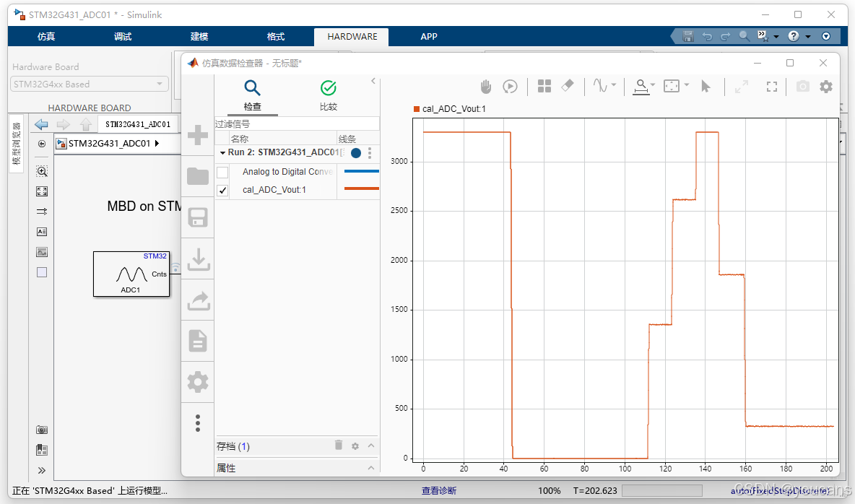Open the subplot layout grid icon

tap(544, 86)
